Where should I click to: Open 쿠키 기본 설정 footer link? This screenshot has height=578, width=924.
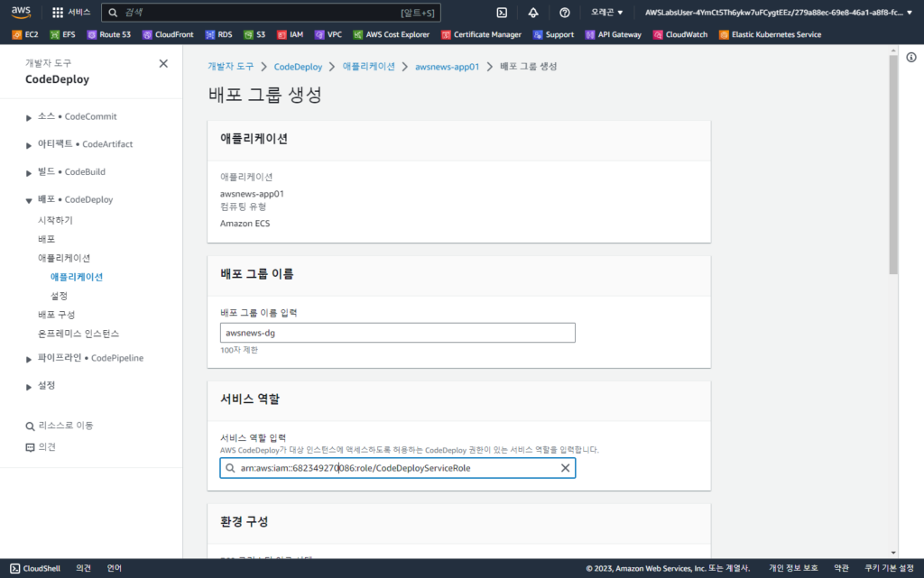pos(889,569)
